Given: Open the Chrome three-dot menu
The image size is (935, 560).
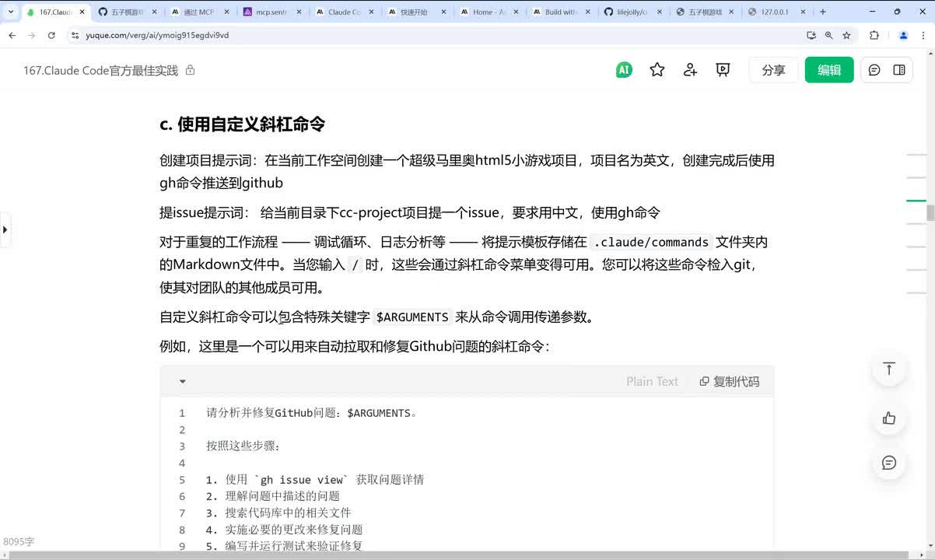Looking at the screenshot, I should coord(923,35).
